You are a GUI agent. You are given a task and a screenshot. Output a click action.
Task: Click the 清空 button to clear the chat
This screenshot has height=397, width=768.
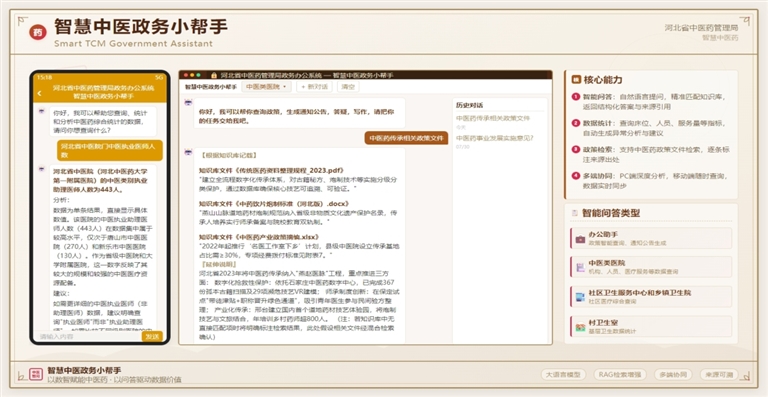[x=348, y=87]
